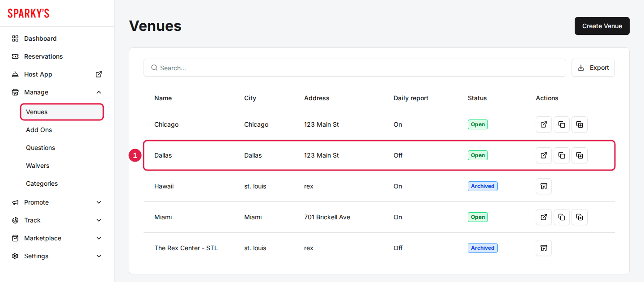Copy the Chicago venue

click(x=562, y=124)
